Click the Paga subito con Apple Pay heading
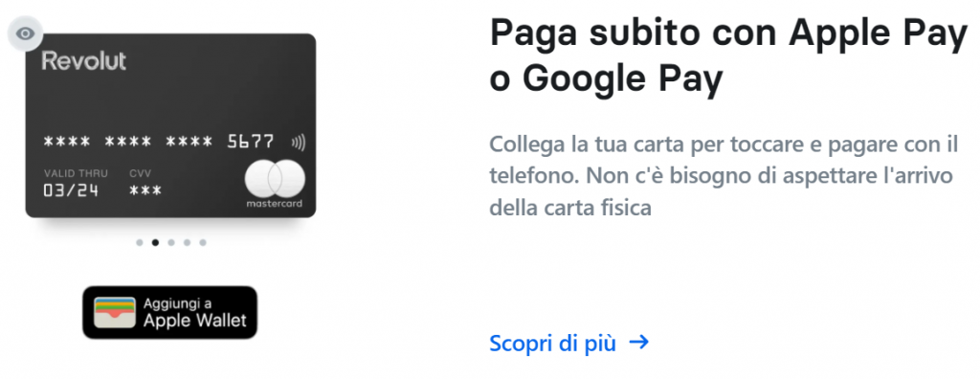The height and width of the screenshot is (379, 980). click(728, 56)
